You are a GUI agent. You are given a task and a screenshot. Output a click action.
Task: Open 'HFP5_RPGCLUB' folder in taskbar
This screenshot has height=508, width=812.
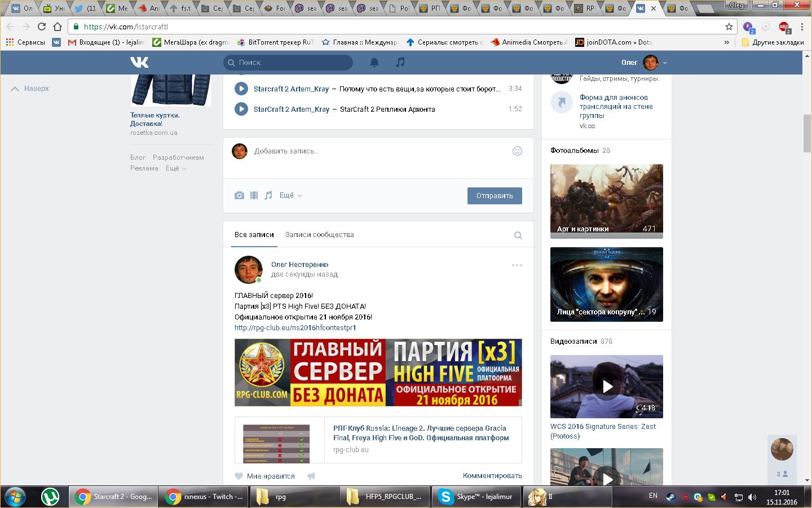coord(384,497)
